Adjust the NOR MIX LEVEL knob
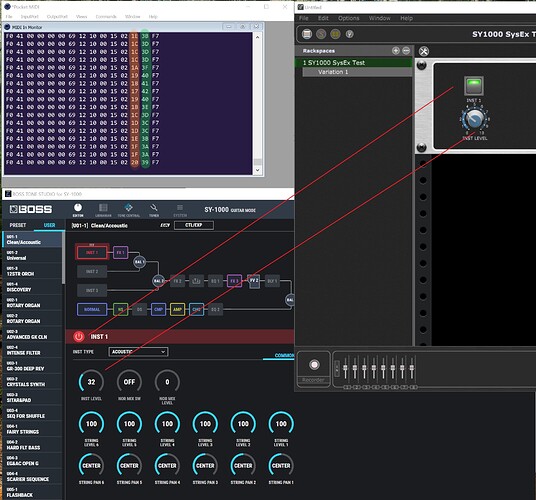The image size is (536, 500). click(x=167, y=382)
